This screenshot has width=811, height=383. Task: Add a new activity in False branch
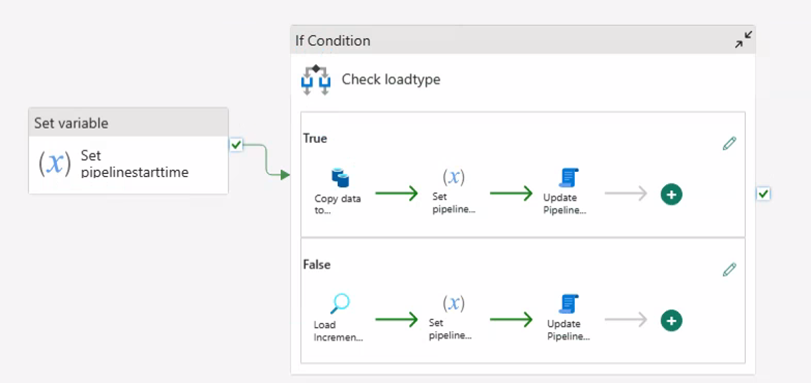(671, 321)
